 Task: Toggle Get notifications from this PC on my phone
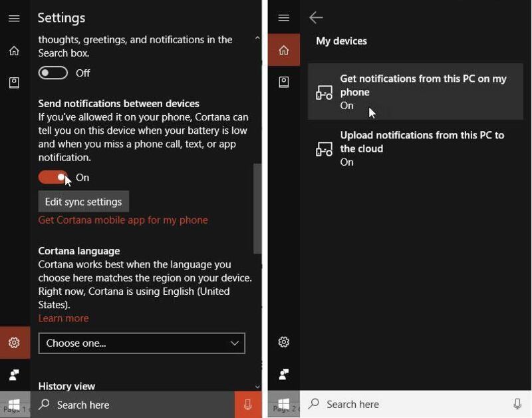(x=415, y=92)
